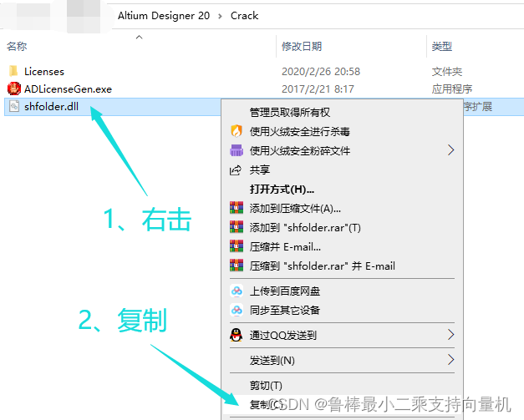
Task: Sort by 类型 column header
Action: (x=442, y=46)
